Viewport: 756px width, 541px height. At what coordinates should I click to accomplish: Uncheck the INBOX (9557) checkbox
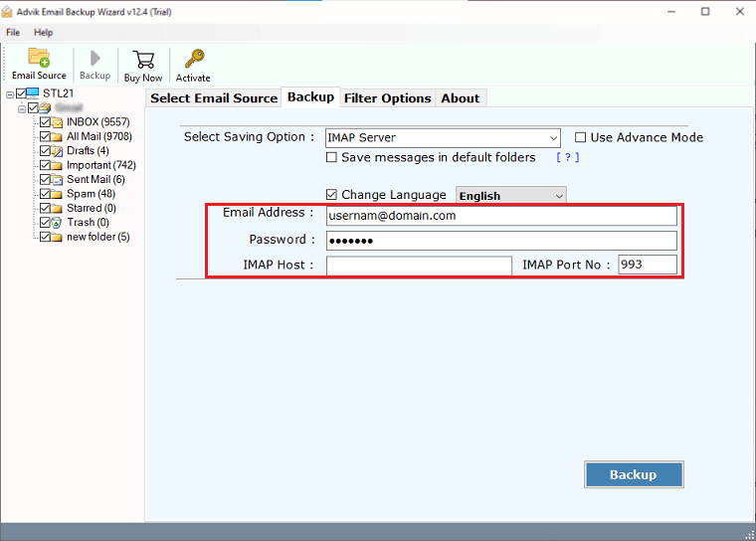coord(46,122)
